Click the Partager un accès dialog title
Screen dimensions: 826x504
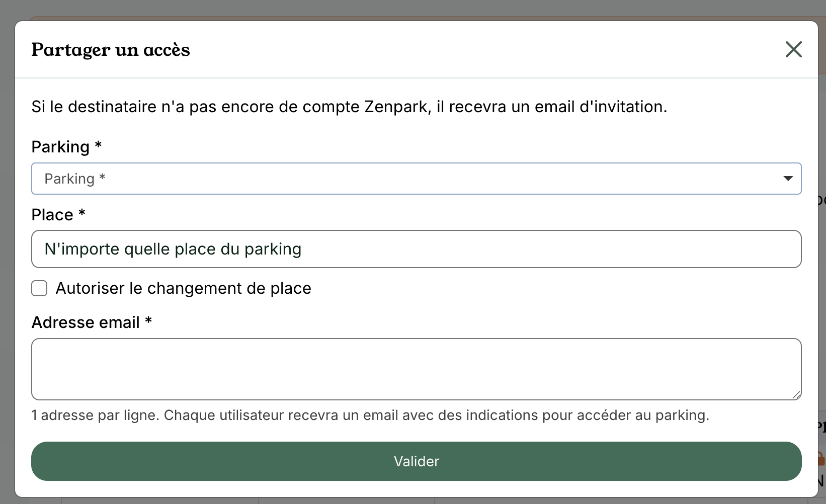pyautogui.click(x=111, y=50)
